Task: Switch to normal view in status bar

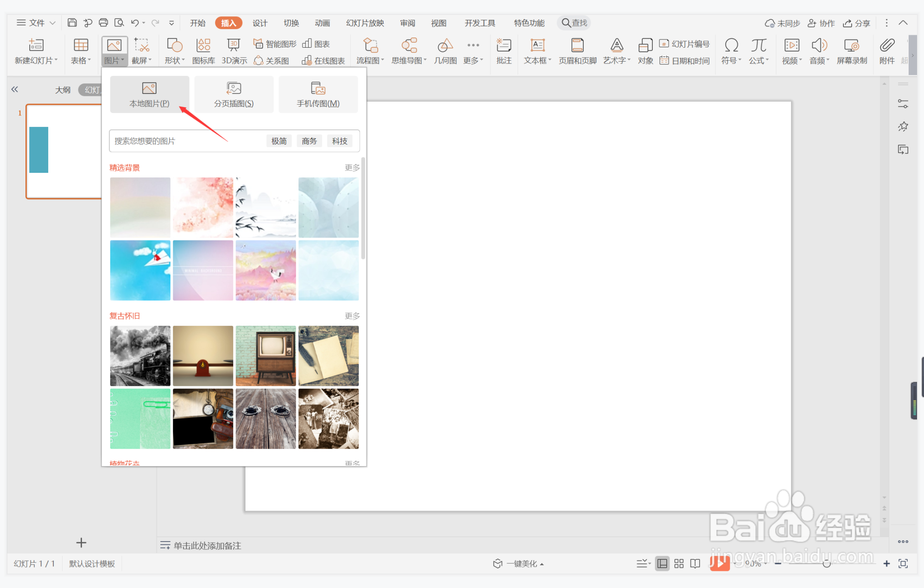Action: 662,563
